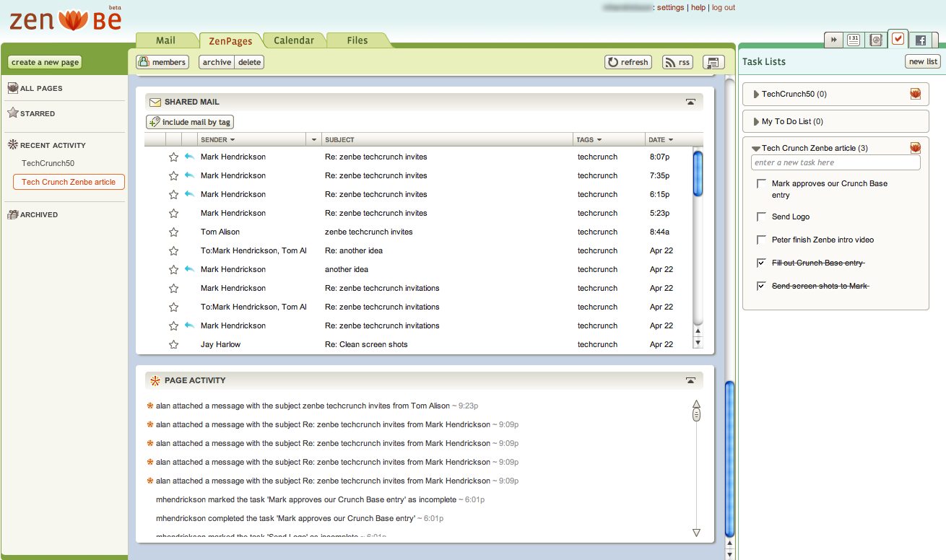The image size is (946, 560).
Task: Expand the My To Do List task list
Action: (x=756, y=121)
